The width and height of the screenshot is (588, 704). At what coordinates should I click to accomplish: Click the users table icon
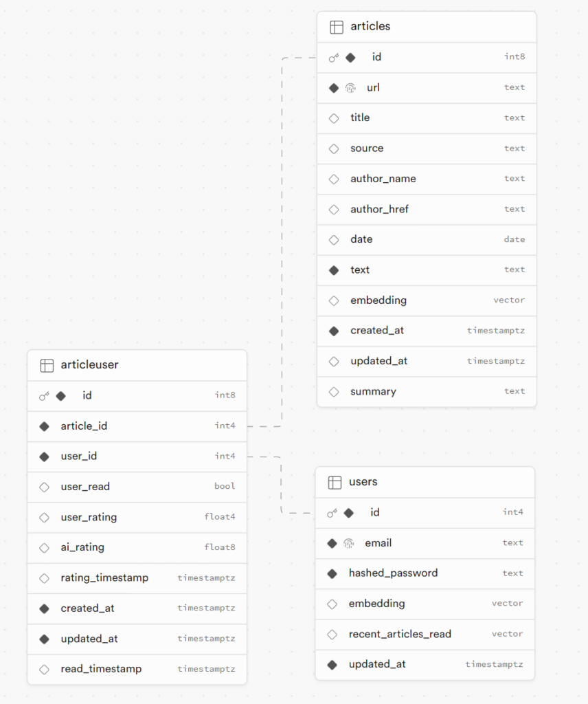[x=335, y=482]
